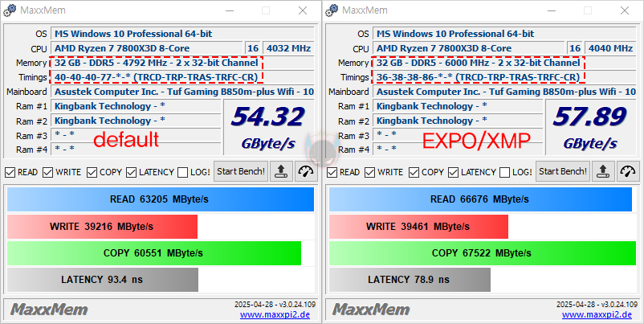The height and width of the screenshot is (324, 644).
Task: Click Ram #2 Kingbank Technology in right window
Action: [x=459, y=121]
